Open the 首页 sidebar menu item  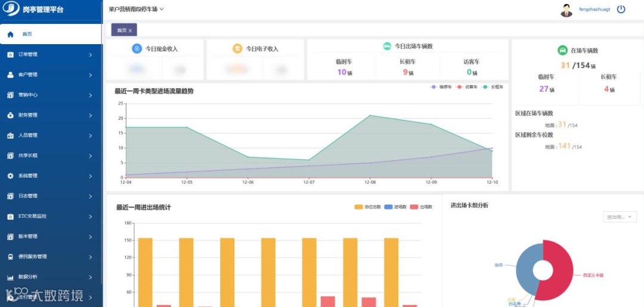click(51, 34)
